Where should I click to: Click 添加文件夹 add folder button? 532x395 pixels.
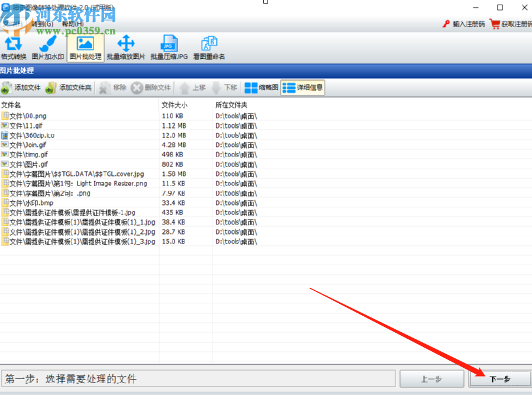pyautogui.click(x=69, y=88)
